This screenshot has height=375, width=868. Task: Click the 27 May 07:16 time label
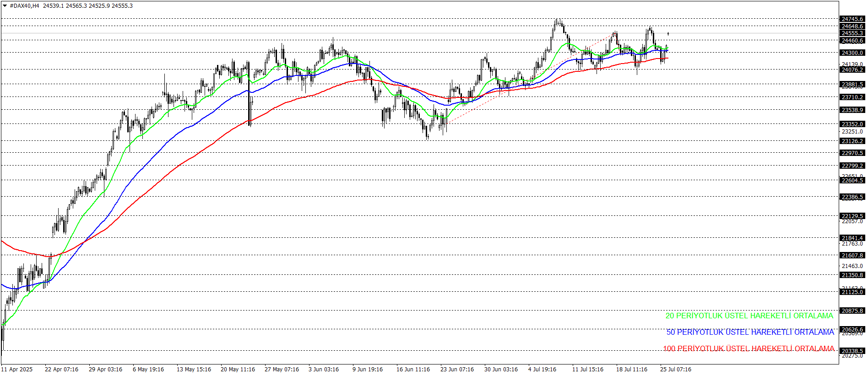click(x=282, y=369)
